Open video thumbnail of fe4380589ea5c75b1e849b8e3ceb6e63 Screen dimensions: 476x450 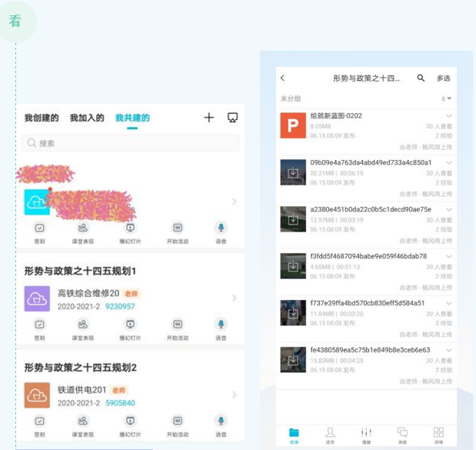click(293, 359)
